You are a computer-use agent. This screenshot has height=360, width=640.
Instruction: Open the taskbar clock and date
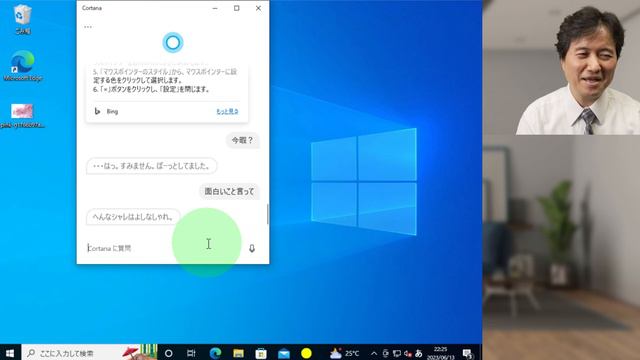point(440,353)
